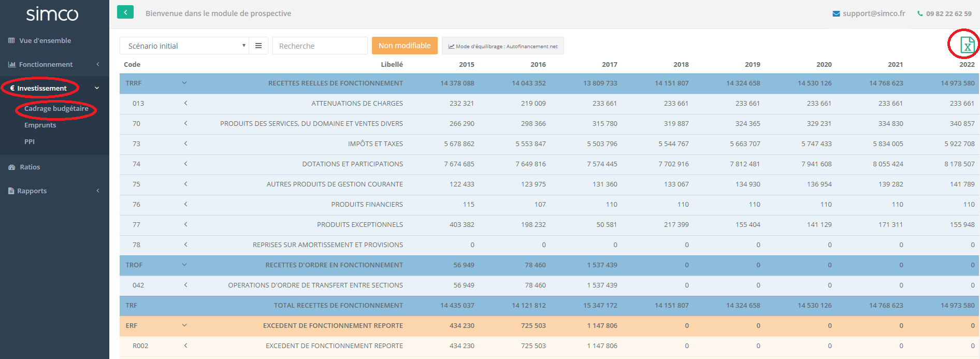Click Mode d'équilibrage Autofinancement net button

click(x=502, y=46)
